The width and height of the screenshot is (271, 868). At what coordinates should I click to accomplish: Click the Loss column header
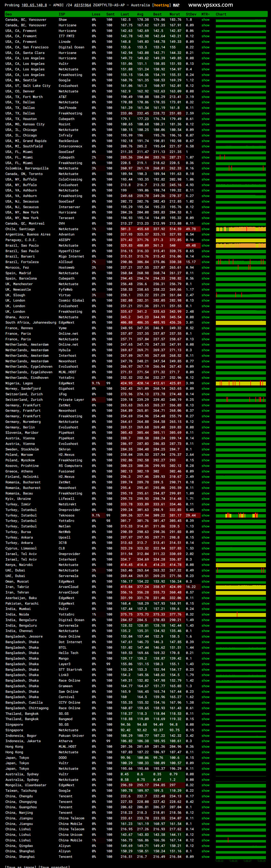click(96, 14)
